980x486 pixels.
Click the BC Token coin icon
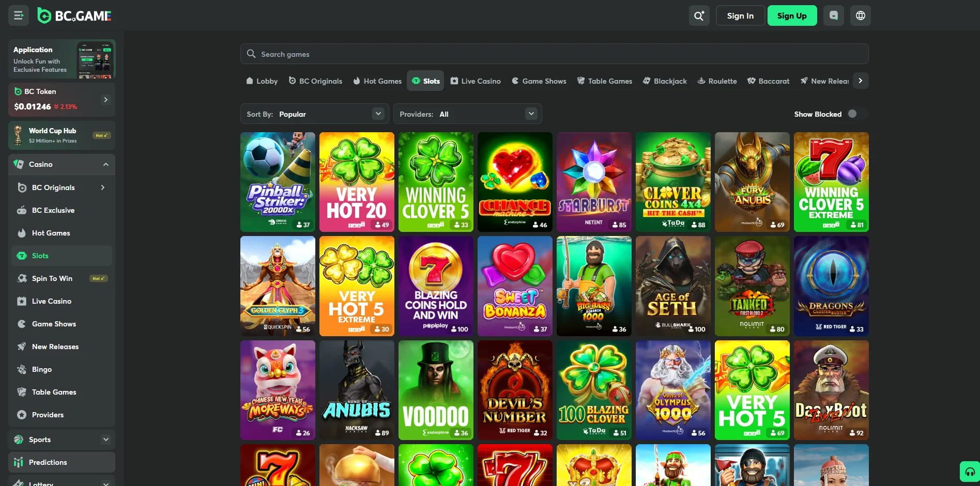pos(18,91)
